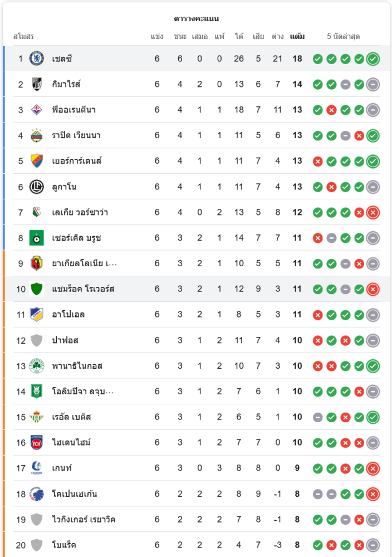The height and width of the screenshot is (557, 392).
Task: Sort by the แต้ม points column header
Action: point(297,37)
